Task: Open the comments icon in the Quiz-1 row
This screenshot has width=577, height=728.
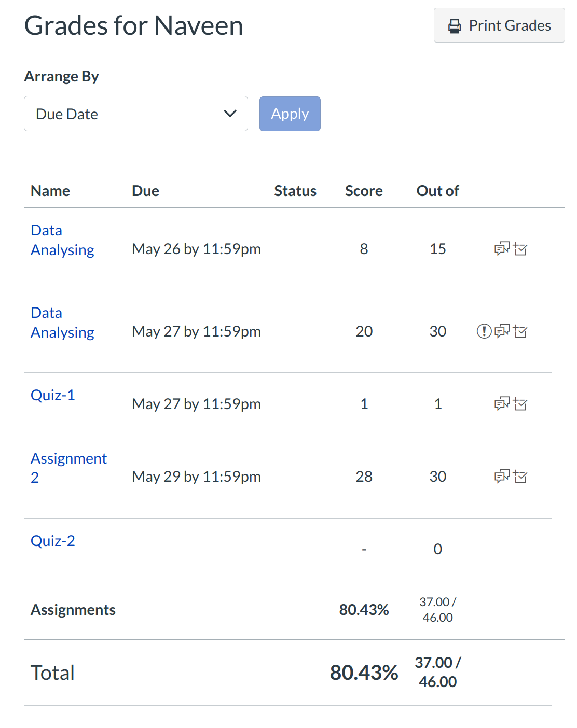Action: pos(502,403)
